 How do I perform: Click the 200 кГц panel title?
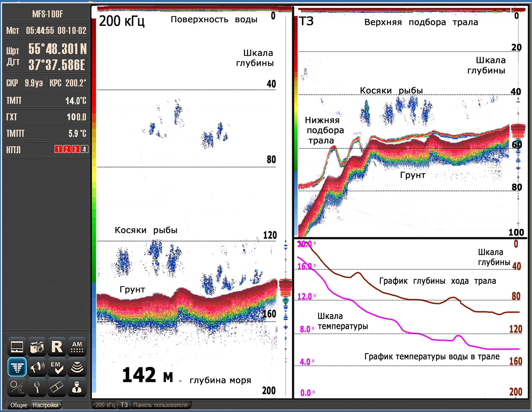click(x=122, y=21)
